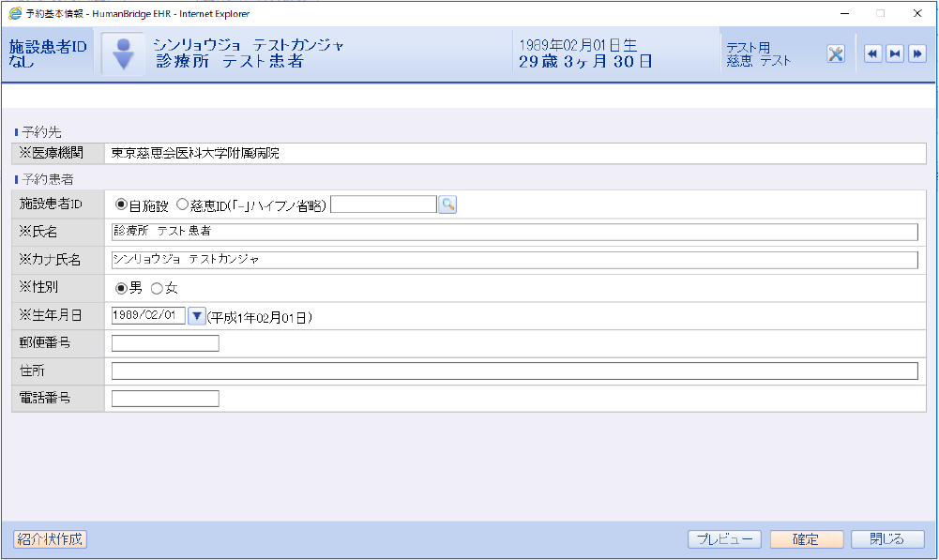
Task: Click the Internet Explorer icon in title bar
Action: tap(15, 13)
